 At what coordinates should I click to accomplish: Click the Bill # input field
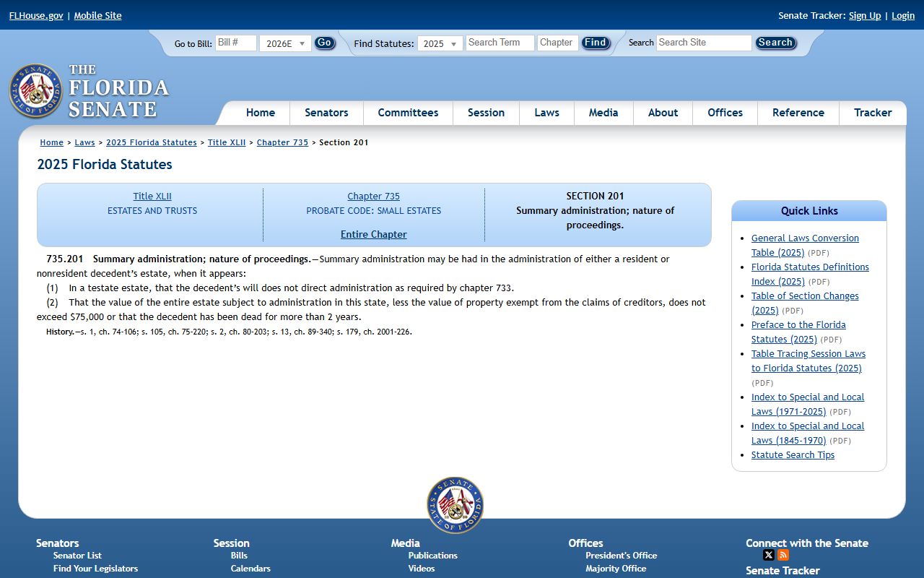[236, 43]
